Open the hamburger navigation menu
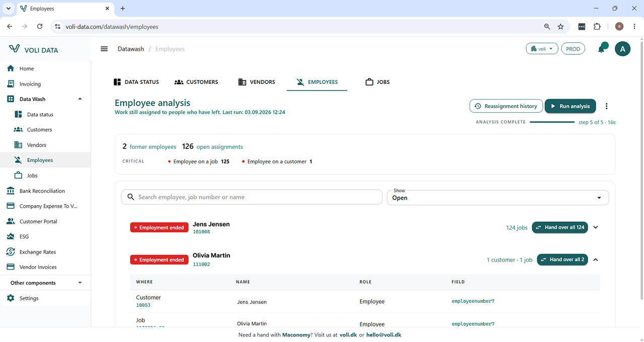This screenshot has width=644, height=342. pos(104,49)
